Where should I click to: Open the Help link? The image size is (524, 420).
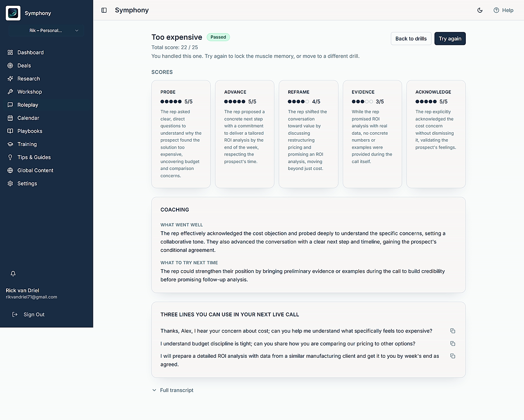503,10
